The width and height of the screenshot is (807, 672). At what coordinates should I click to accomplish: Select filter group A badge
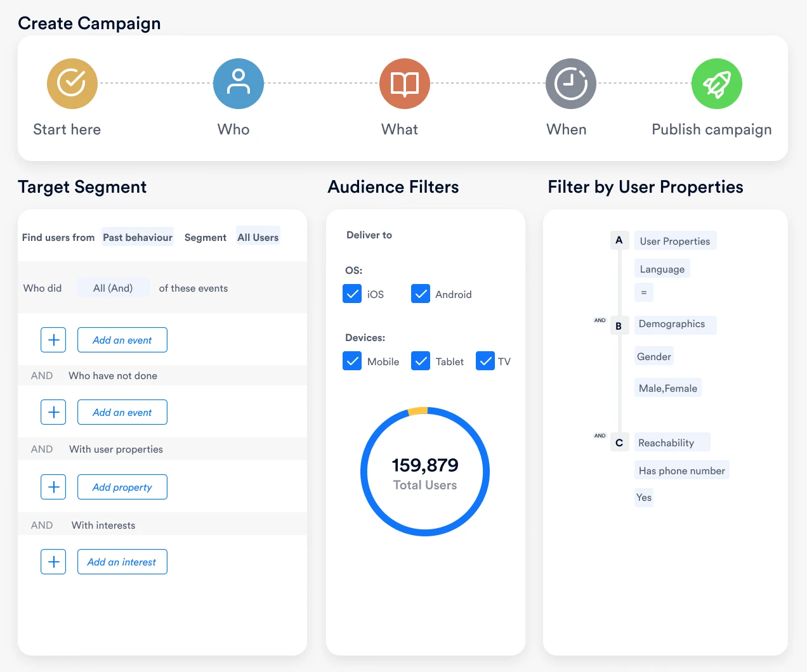[x=619, y=240]
